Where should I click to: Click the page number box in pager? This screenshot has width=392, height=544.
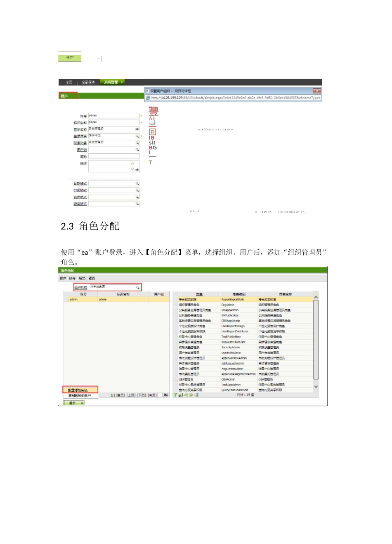tap(160, 395)
